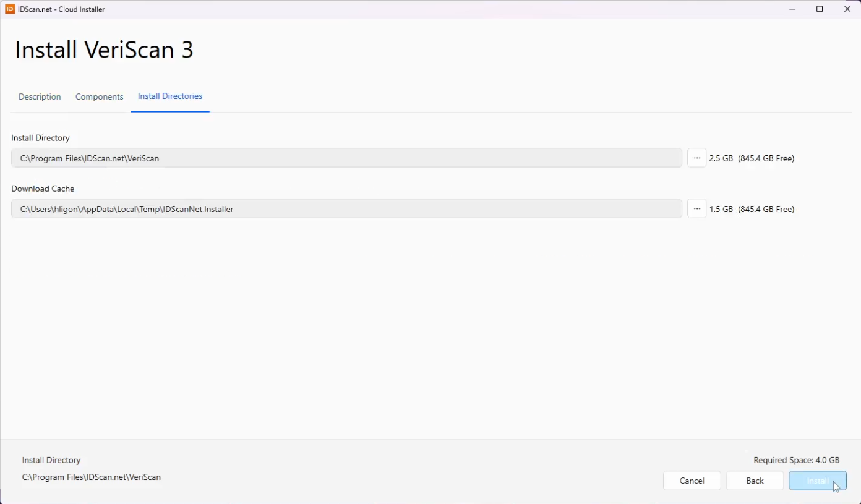Image resolution: width=861 pixels, height=504 pixels.
Task: Click the 'Install Directory' label above the path field
Action: [40, 138]
